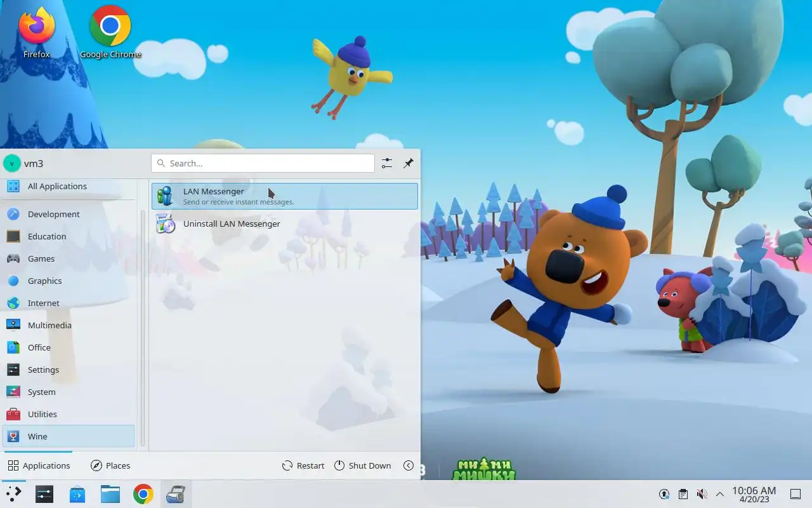Screen dimensions: 812x508
Task: Open the Graphics category
Action: (x=69, y=281)
